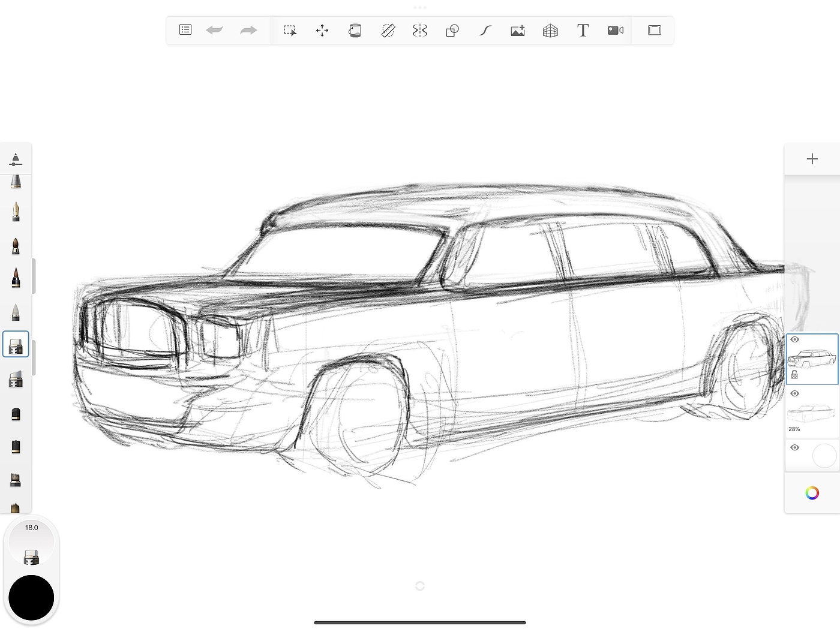Toggle transparency lock on active layer

794,375
